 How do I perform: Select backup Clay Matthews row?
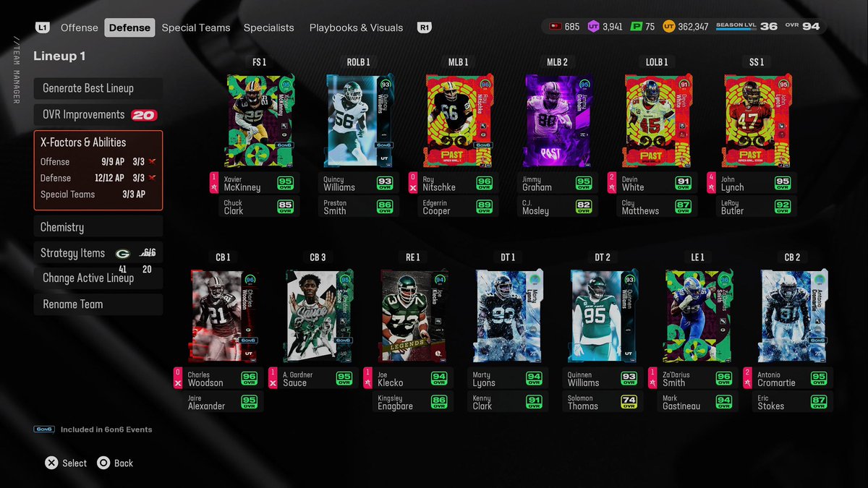(658, 207)
